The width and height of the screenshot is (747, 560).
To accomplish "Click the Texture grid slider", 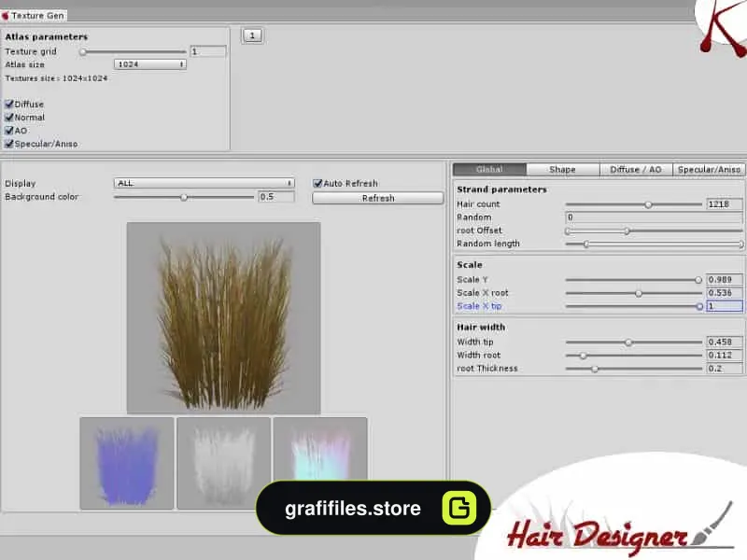I will (133, 51).
